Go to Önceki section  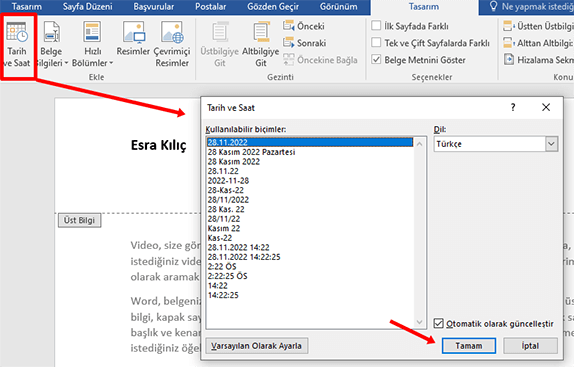pos(304,26)
